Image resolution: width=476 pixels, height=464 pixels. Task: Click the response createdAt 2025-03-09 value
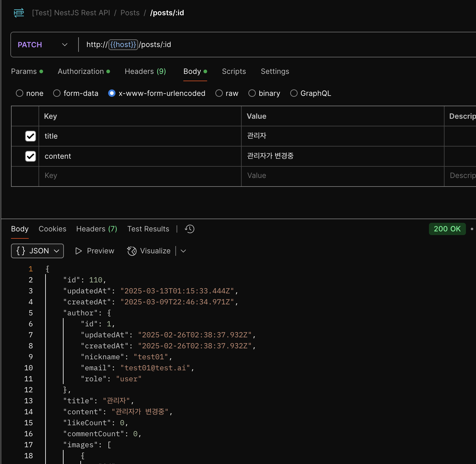[177, 302]
